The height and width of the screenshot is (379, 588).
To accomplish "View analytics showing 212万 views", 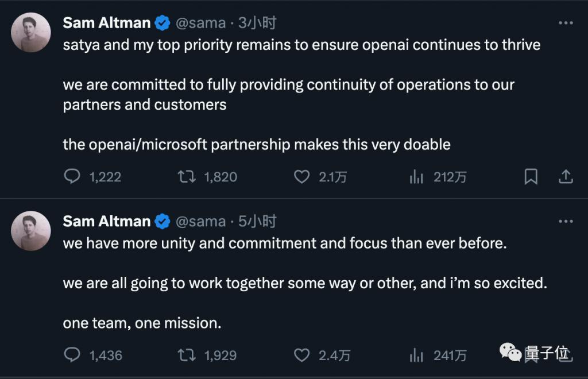I will coord(416,176).
